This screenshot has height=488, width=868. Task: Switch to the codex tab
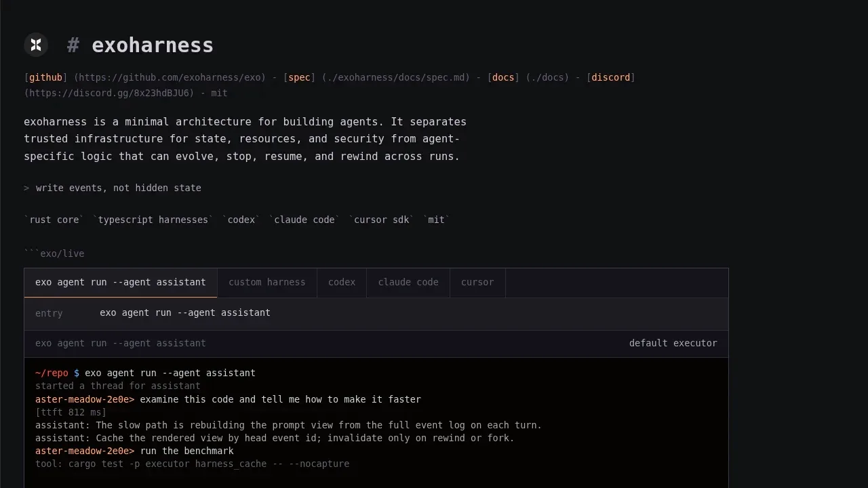pyautogui.click(x=342, y=283)
